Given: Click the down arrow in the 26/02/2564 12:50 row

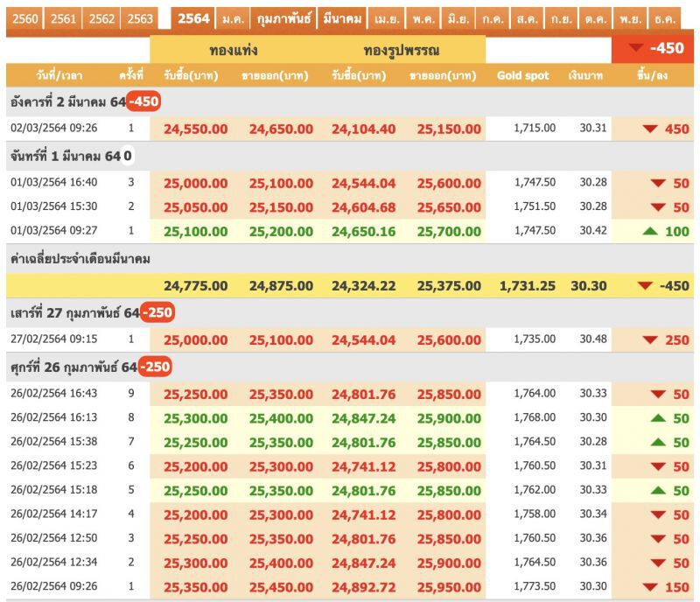Looking at the screenshot, I should coord(658,539).
